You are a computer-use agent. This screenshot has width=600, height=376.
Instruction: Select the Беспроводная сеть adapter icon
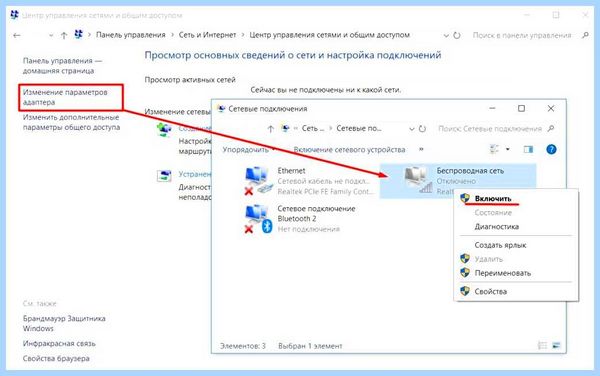point(419,180)
